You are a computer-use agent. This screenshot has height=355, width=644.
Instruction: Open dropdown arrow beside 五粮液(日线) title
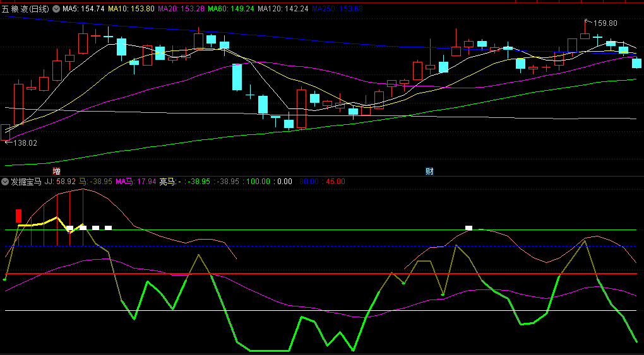point(56,9)
